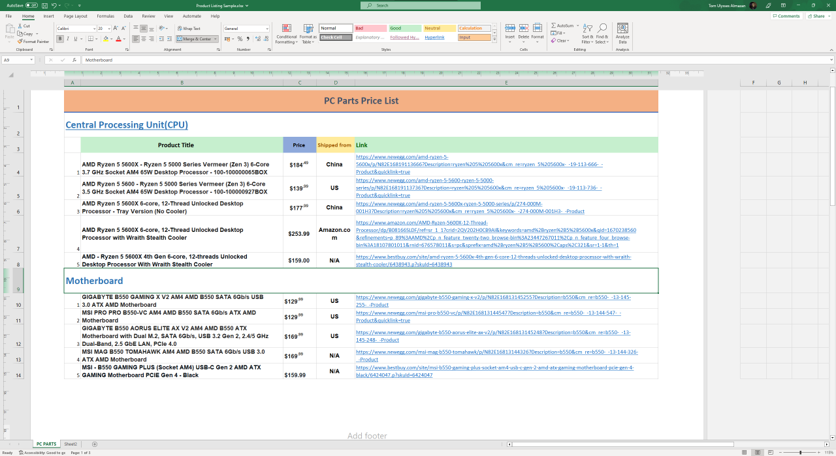Switch to the Formulas tab
This screenshot has height=456, width=836.
coord(105,16)
